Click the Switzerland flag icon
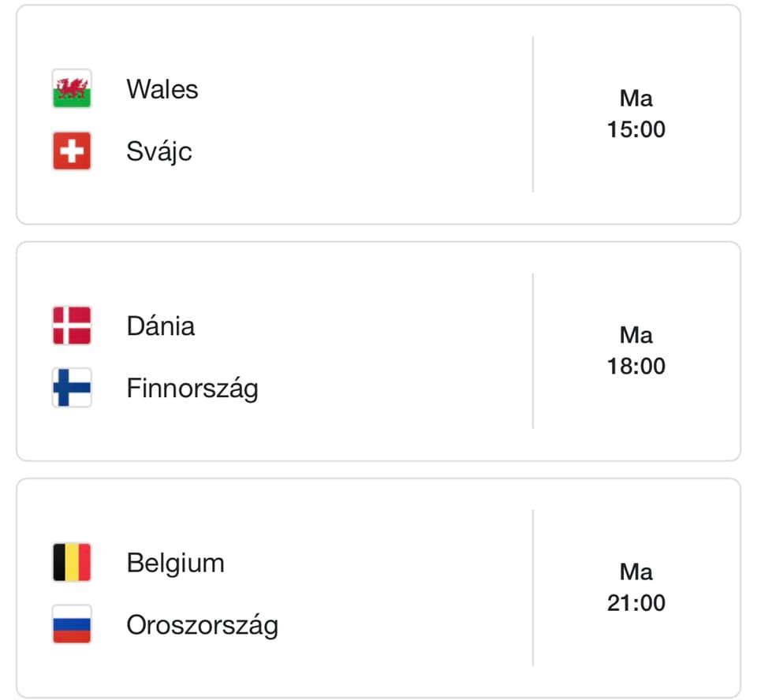 pos(72,151)
